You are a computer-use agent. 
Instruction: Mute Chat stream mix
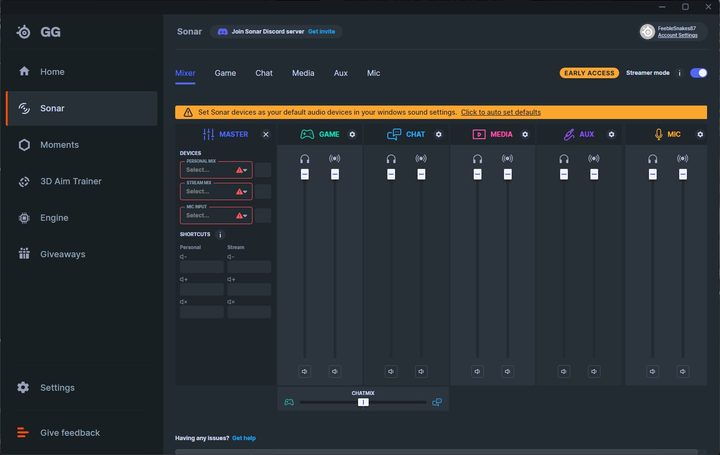(421, 371)
